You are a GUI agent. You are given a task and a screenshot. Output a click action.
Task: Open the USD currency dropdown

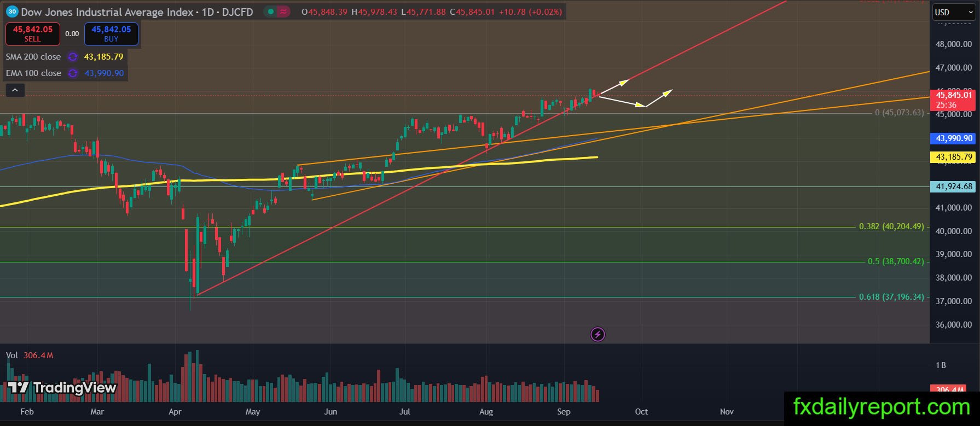tap(954, 12)
